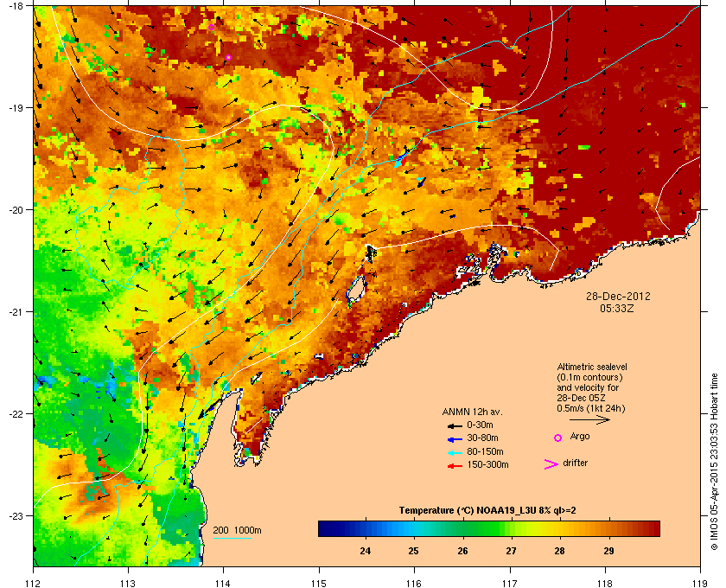Click the longitude axis label 118

[605, 583]
